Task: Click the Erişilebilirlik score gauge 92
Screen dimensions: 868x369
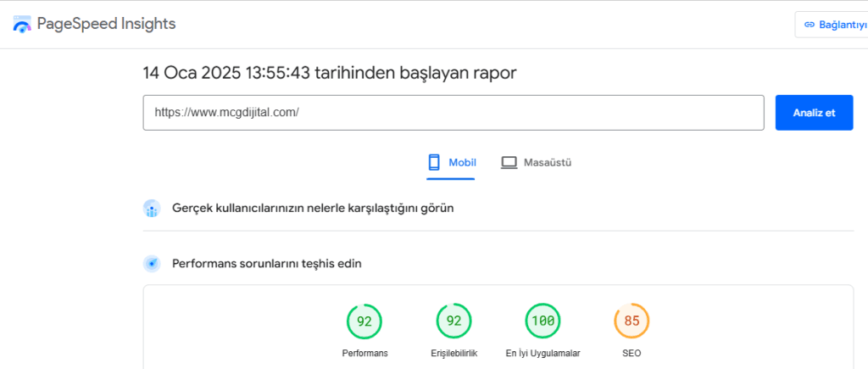Action: click(x=454, y=321)
